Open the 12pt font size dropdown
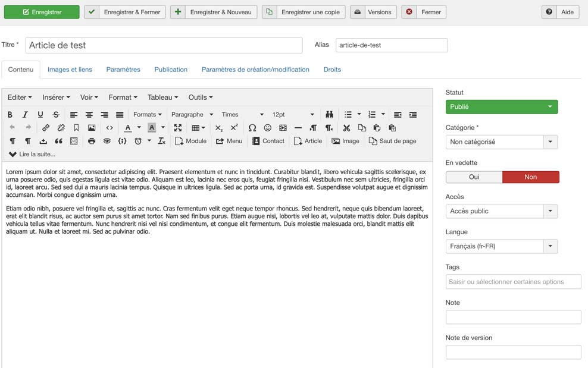This screenshot has width=588, height=368. coord(293,115)
